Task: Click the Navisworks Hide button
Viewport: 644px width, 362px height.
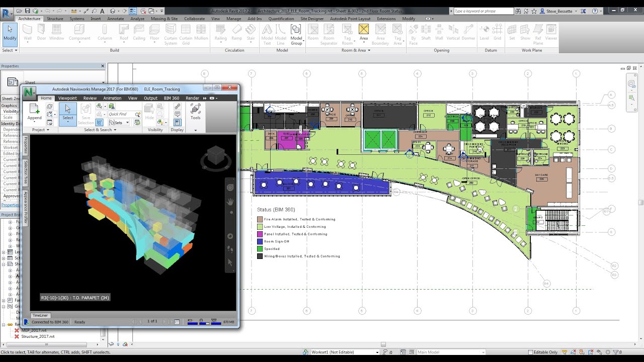Action: (x=149, y=112)
